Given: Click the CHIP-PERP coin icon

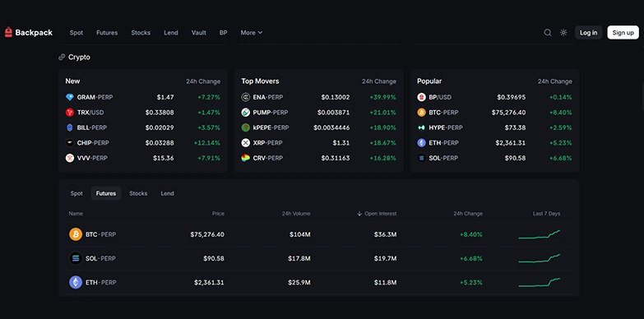Looking at the screenshot, I should (x=70, y=143).
